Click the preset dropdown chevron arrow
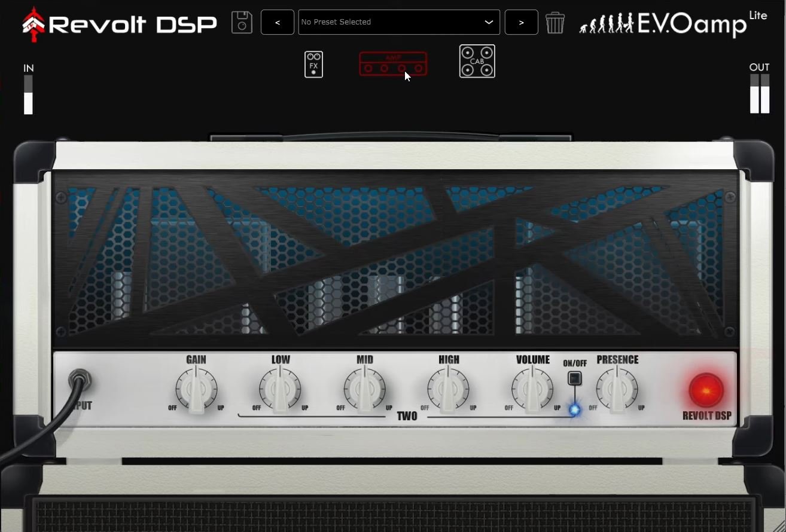Screen dimensions: 786x532 click(x=489, y=22)
